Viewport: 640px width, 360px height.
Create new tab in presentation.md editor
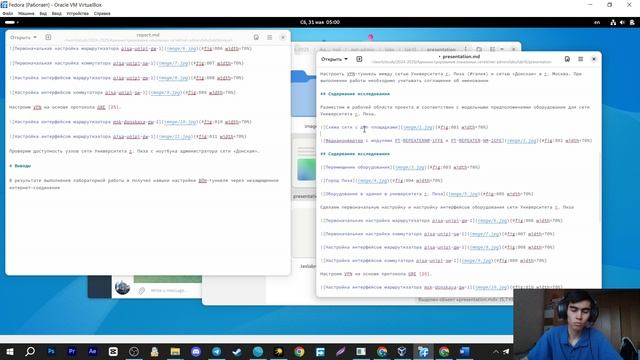click(x=359, y=59)
